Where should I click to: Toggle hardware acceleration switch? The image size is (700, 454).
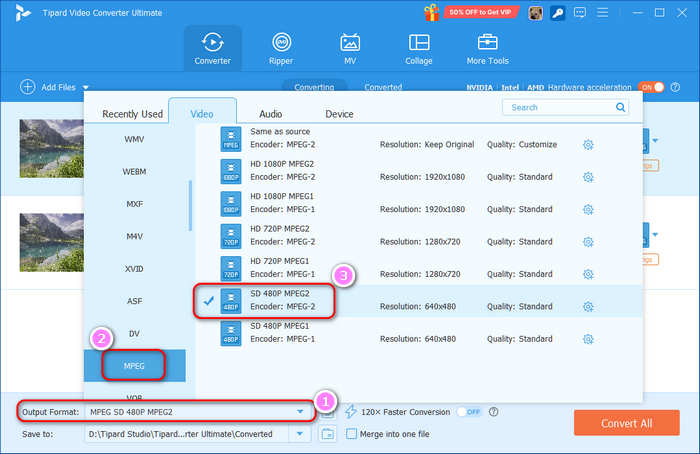point(651,87)
